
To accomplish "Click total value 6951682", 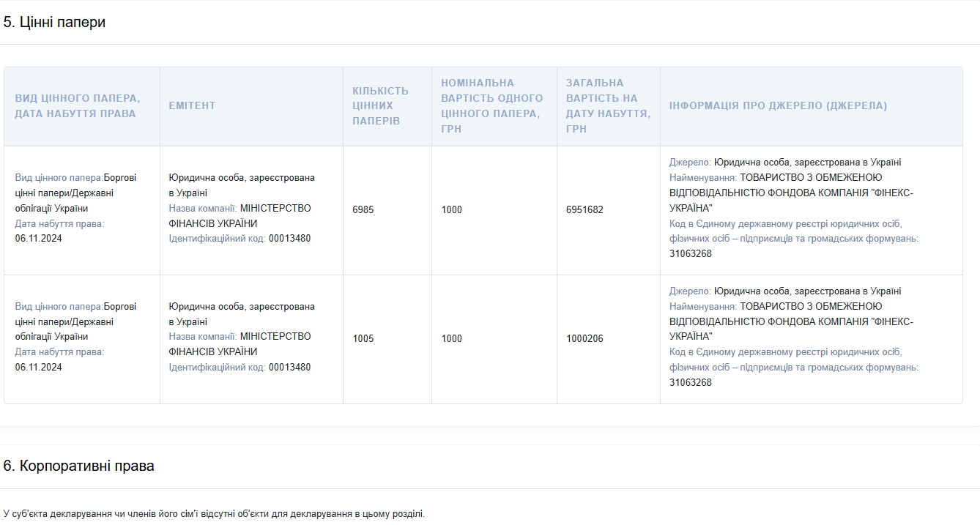I will 584,209.
